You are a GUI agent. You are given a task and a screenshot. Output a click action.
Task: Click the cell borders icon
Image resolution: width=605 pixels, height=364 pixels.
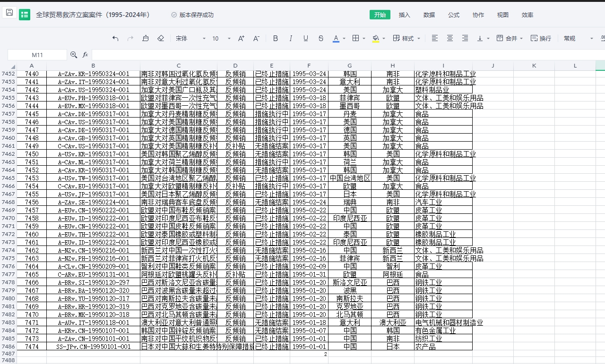[356, 38]
